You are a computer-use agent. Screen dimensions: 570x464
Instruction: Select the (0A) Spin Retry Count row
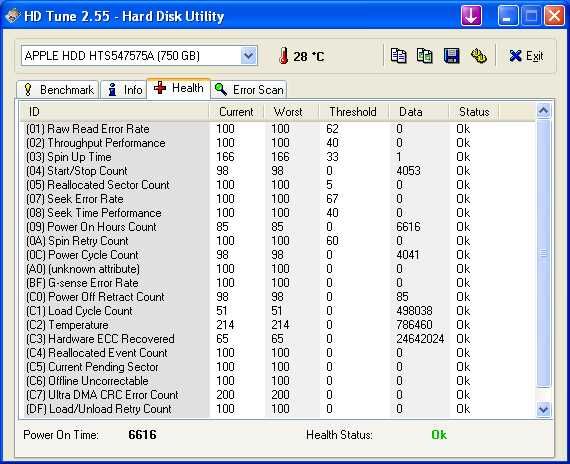(278, 241)
